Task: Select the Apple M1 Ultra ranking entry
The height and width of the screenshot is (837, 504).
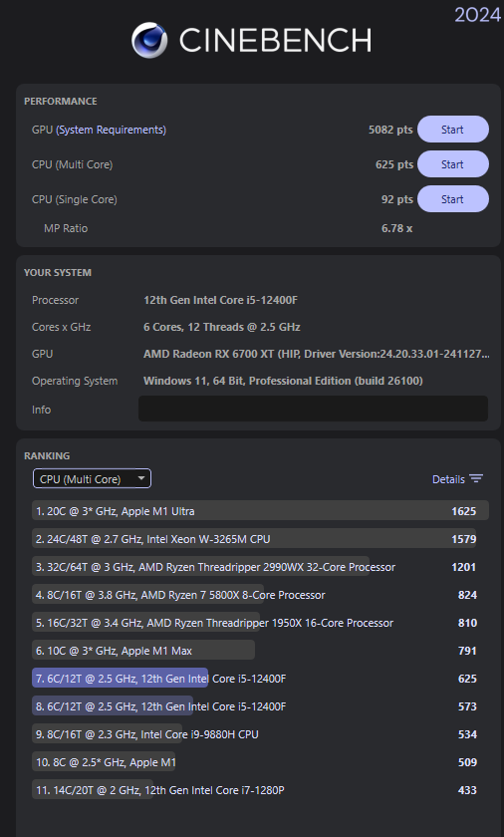Action: click(x=260, y=511)
